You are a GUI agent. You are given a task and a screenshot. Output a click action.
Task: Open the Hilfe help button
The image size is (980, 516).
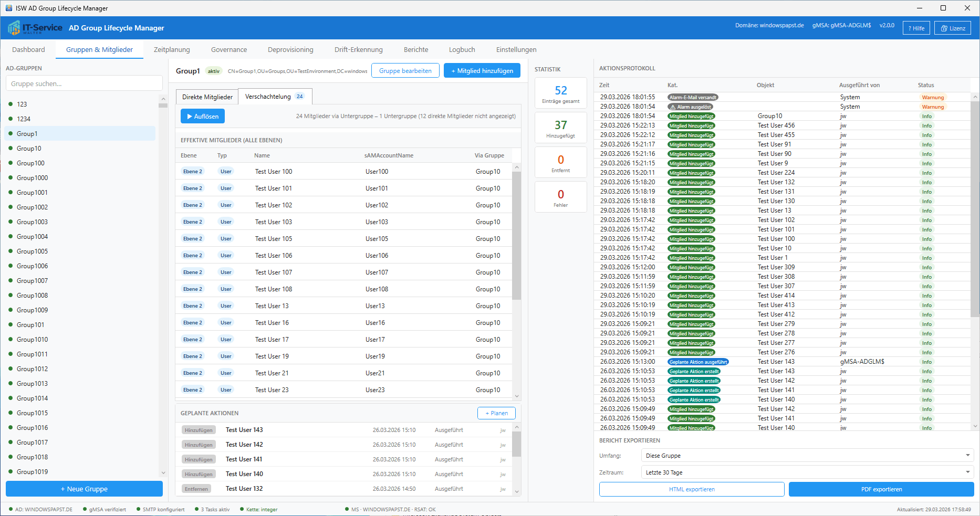(x=916, y=28)
